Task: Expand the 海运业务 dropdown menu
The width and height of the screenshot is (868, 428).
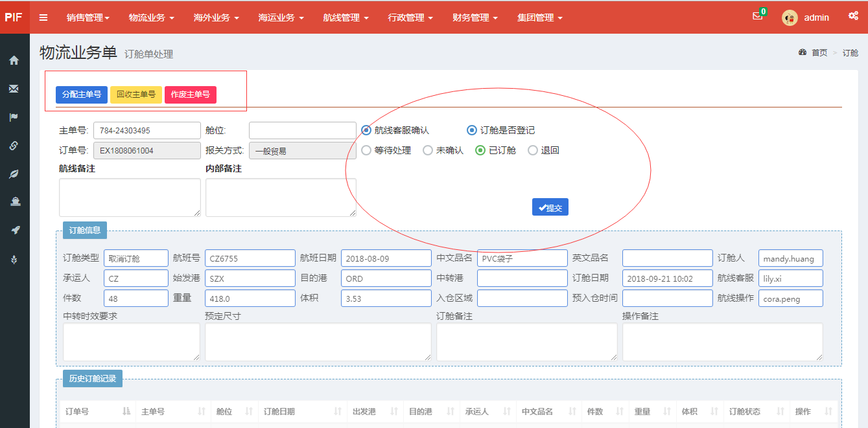Action: pyautogui.click(x=281, y=17)
